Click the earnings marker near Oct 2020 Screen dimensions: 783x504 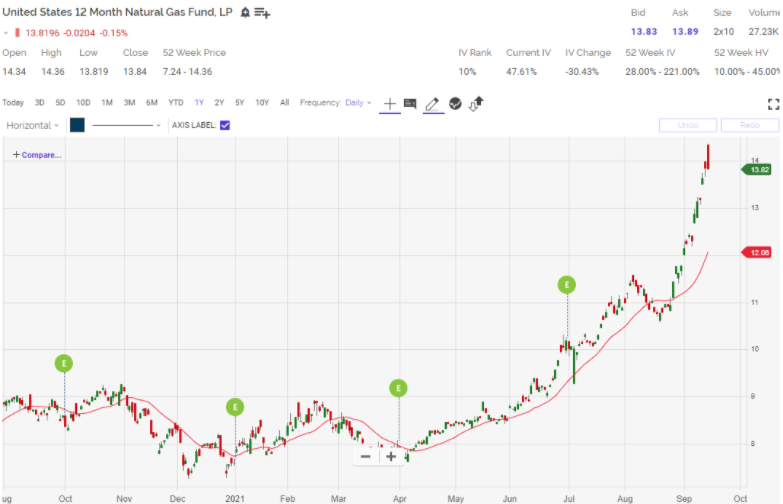[x=64, y=363]
